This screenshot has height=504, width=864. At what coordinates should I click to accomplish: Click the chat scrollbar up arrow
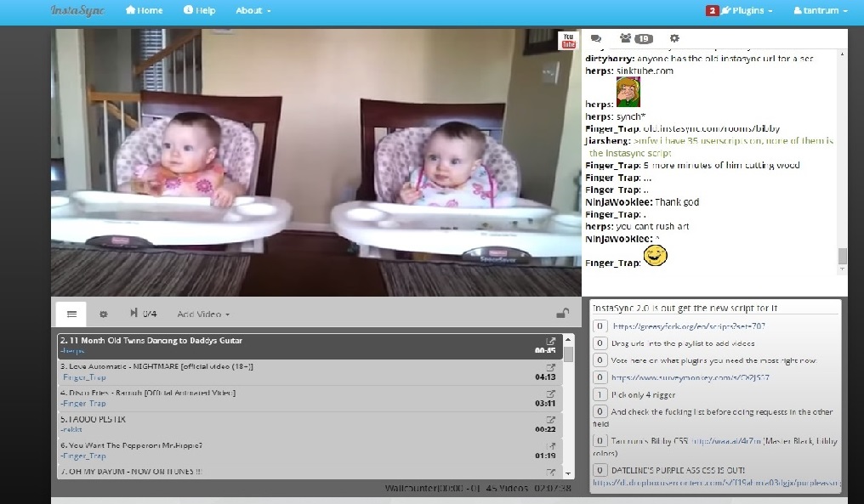point(842,54)
